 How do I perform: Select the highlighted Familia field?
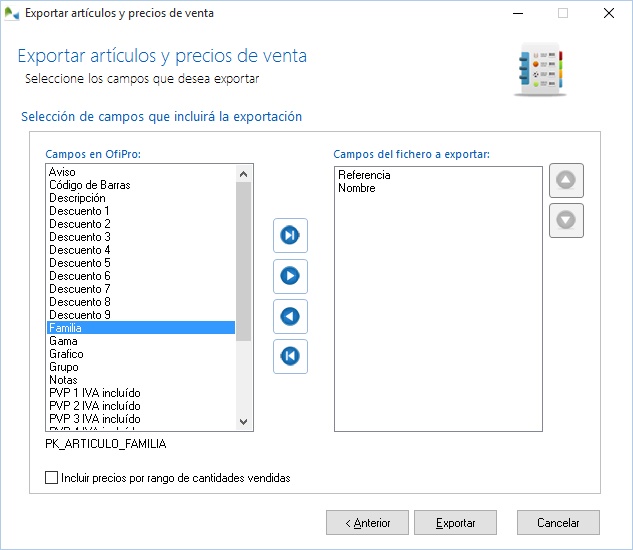[141, 327]
